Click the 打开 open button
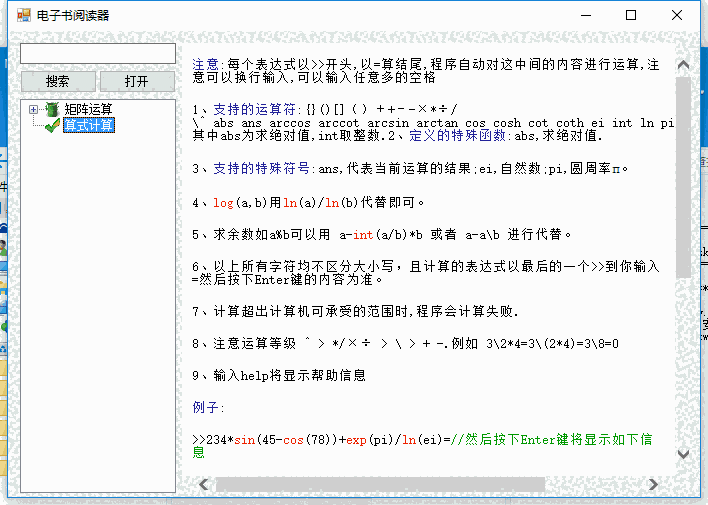Screen dimensions: 708x505 click(x=137, y=81)
